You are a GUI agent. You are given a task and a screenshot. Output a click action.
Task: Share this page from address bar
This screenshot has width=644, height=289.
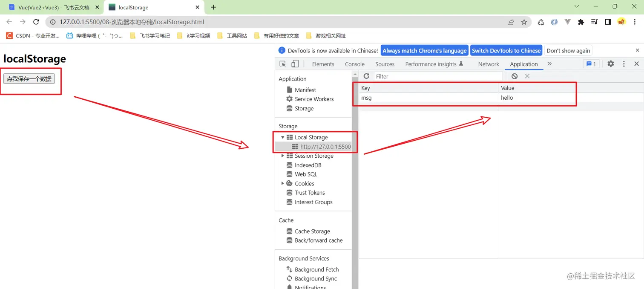(x=511, y=22)
